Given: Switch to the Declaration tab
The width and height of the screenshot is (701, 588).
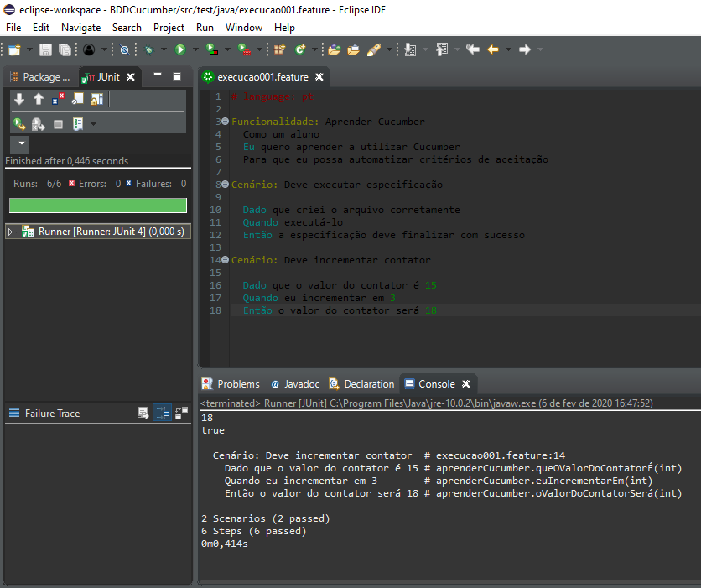Looking at the screenshot, I should click(x=361, y=384).
